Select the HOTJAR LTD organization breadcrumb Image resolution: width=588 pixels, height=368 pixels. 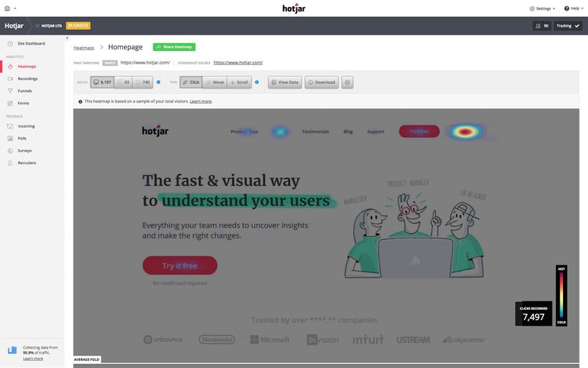(x=49, y=26)
